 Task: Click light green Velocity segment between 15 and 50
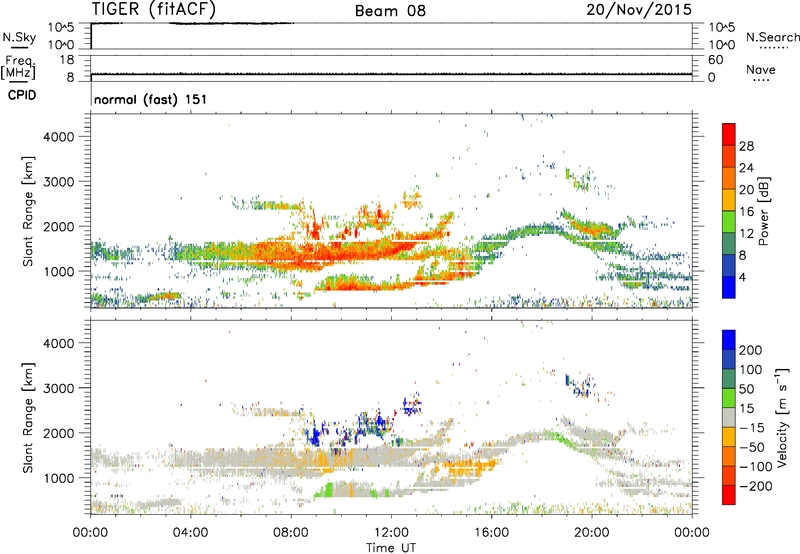click(729, 398)
